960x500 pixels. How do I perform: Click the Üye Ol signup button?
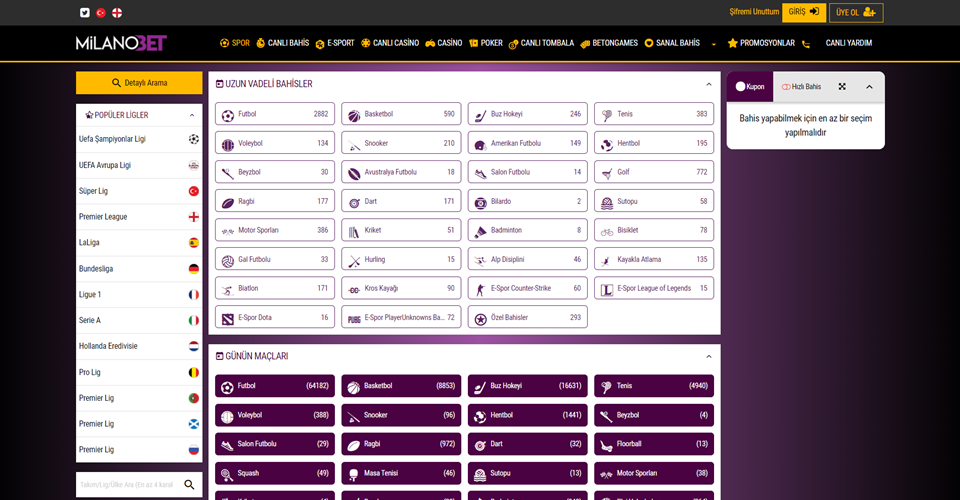click(856, 12)
